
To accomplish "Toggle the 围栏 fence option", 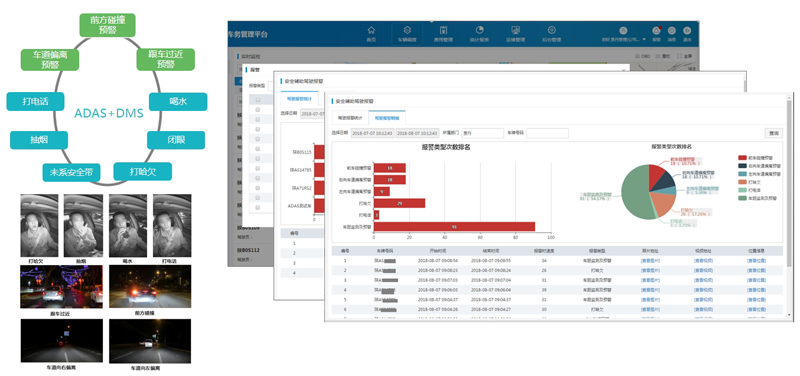I will tap(663, 56).
